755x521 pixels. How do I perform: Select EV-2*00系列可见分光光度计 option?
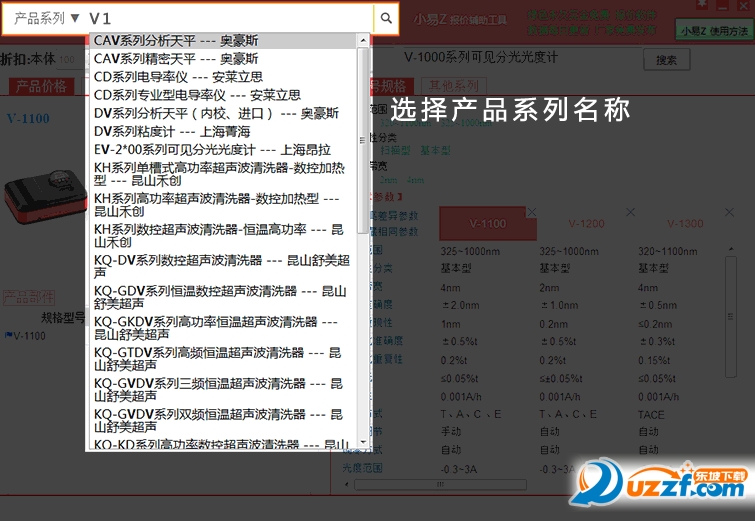(x=198, y=149)
